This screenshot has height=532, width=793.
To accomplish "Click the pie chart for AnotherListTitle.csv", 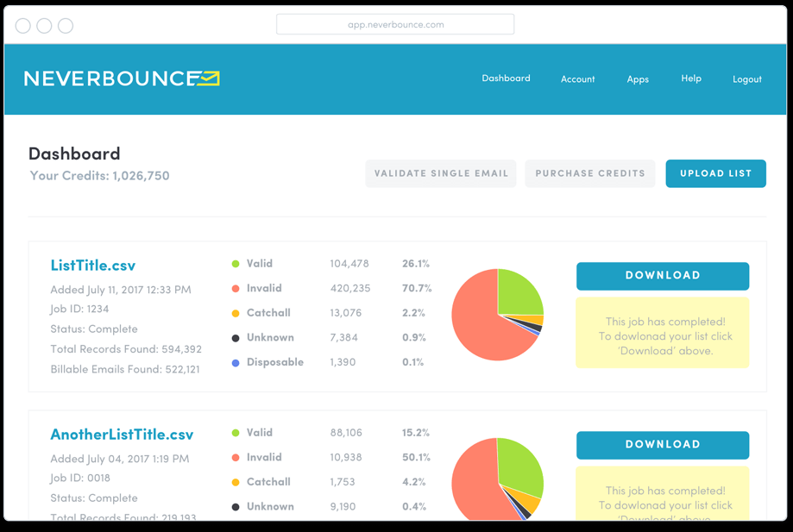I will (x=498, y=479).
